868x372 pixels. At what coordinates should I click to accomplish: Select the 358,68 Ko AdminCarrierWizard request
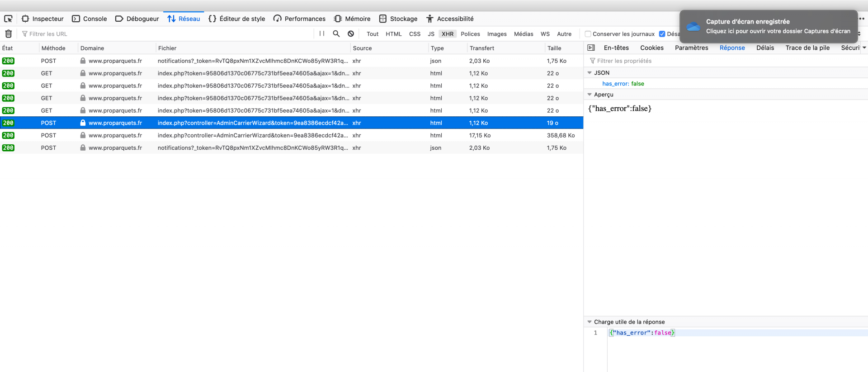(292, 135)
